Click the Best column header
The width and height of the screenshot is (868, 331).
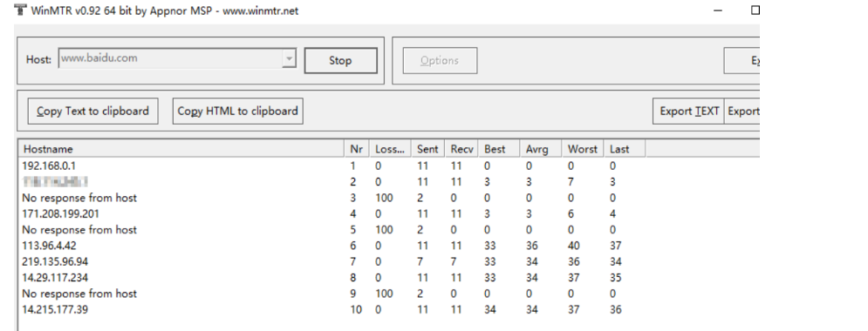tap(499, 149)
